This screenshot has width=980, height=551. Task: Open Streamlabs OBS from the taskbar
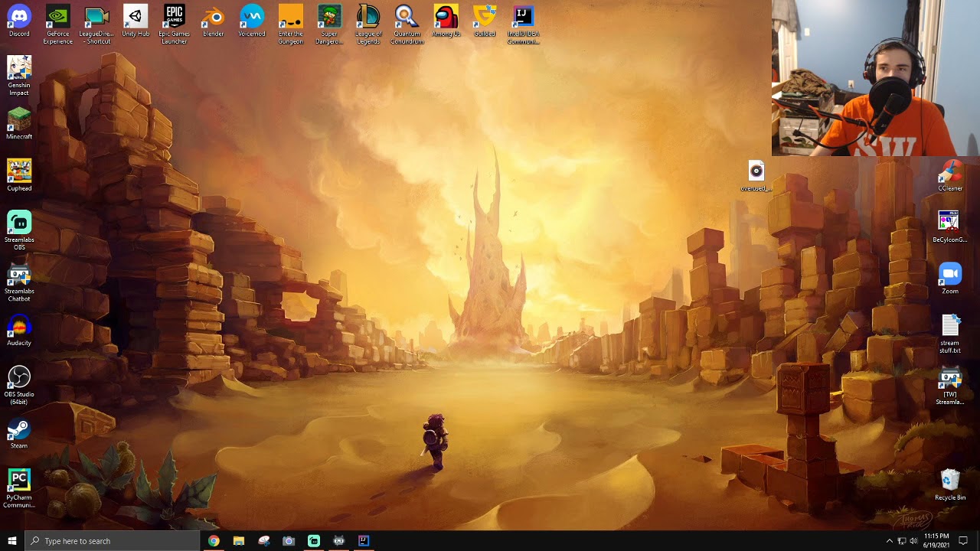pyautogui.click(x=314, y=541)
